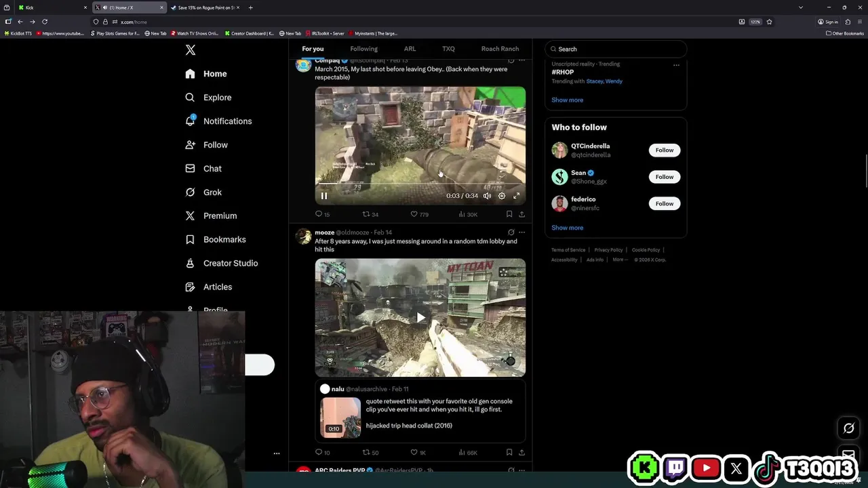Play mooze's video clip
Image resolution: width=868 pixels, height=488 pixels.
click(x=420, y=317)
